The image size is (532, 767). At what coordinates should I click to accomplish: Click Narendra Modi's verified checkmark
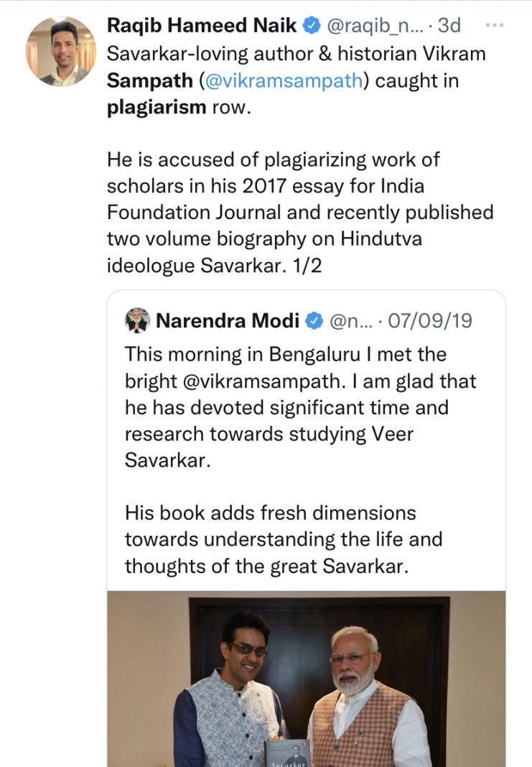coord(313,320)
